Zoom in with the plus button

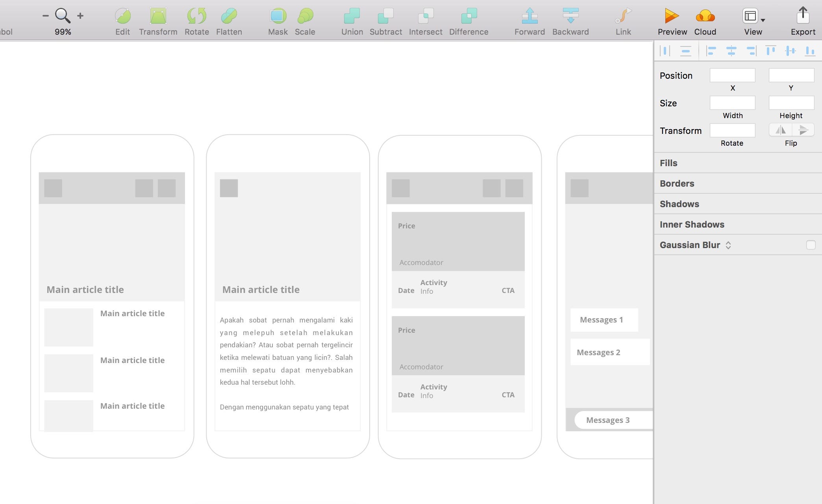click(80, 16)
